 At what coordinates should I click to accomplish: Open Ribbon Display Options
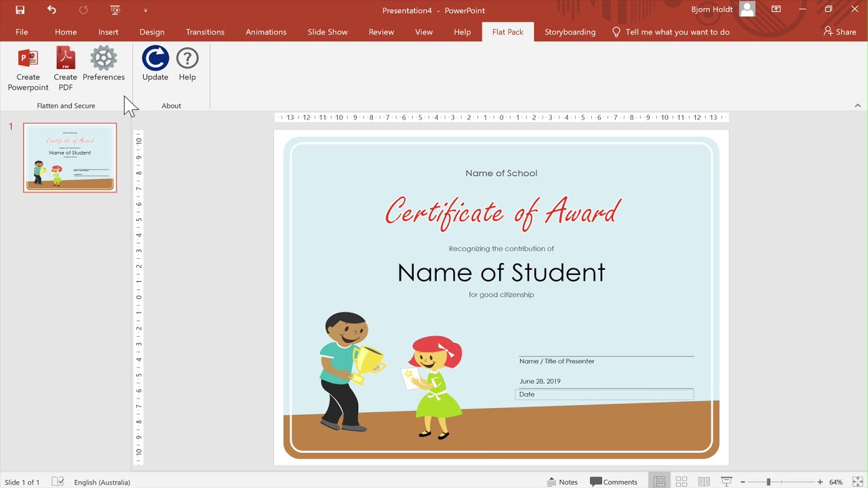tap(776, 9)
